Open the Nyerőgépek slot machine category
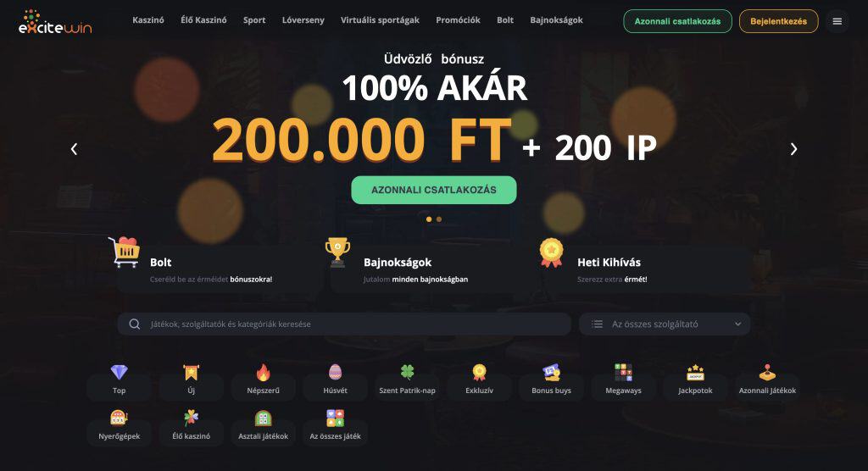 point(119,427)
